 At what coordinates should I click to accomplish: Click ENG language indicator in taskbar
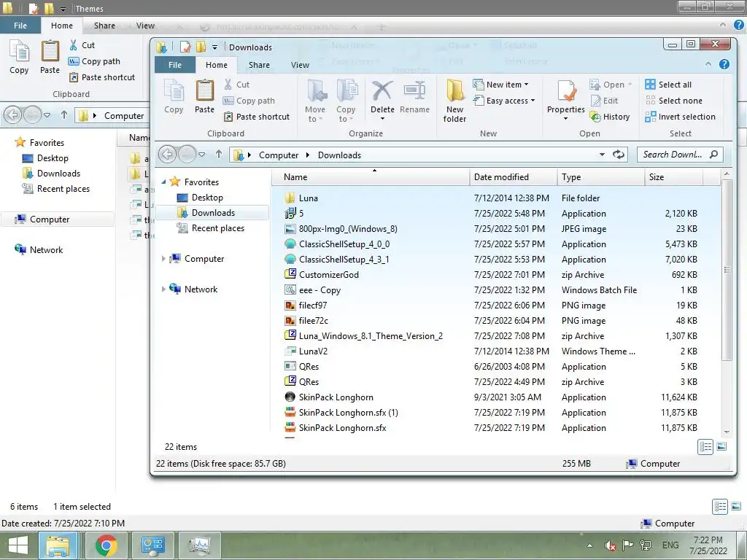coord(670,545)
